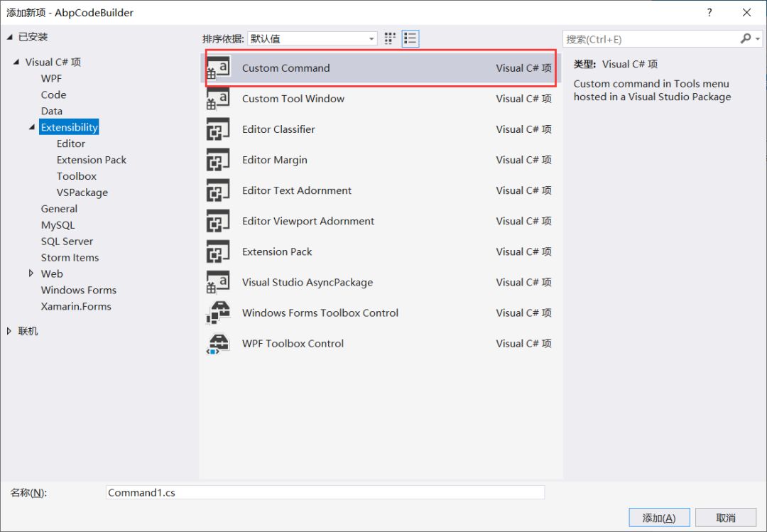Select the Visual C# 项 root category

[x=53, y=63]
